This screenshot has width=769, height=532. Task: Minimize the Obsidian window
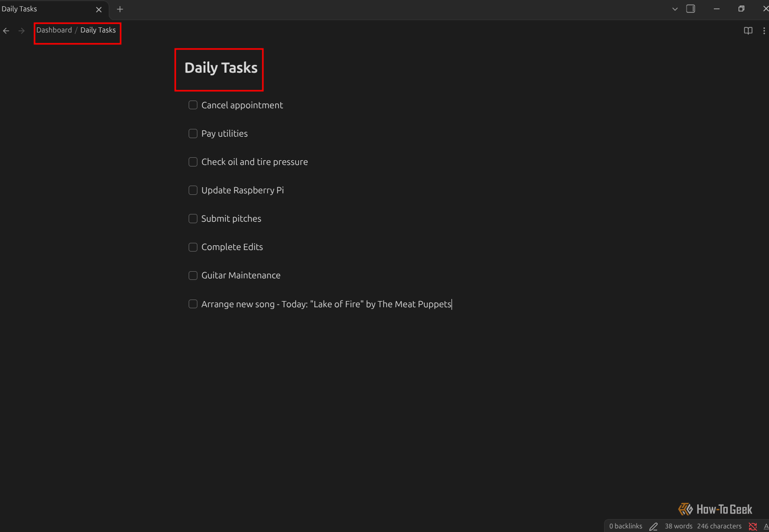click(716, 9)
